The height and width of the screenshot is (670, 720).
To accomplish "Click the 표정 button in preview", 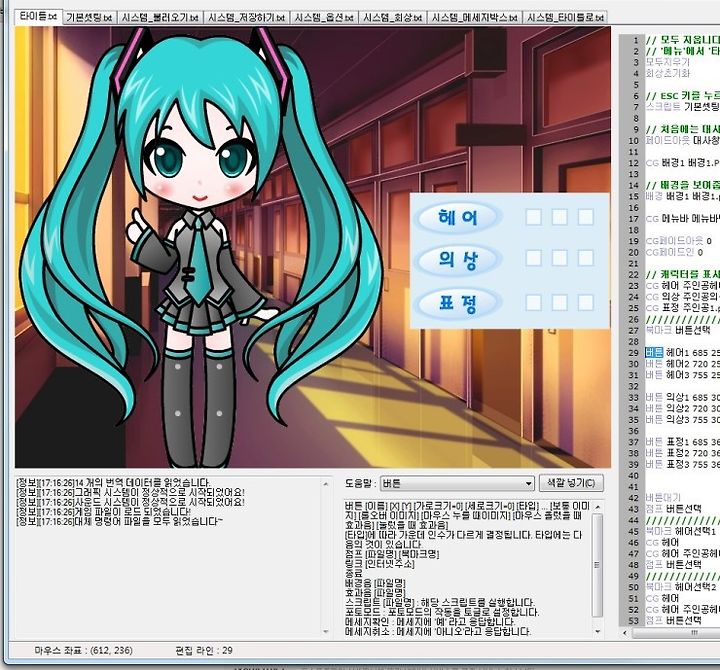I will coord(457,304).
